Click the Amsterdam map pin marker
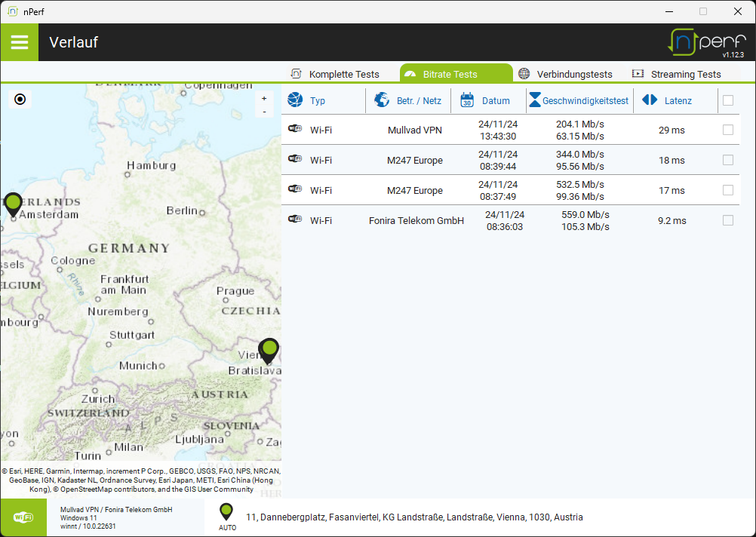 (x=14, y=204)
